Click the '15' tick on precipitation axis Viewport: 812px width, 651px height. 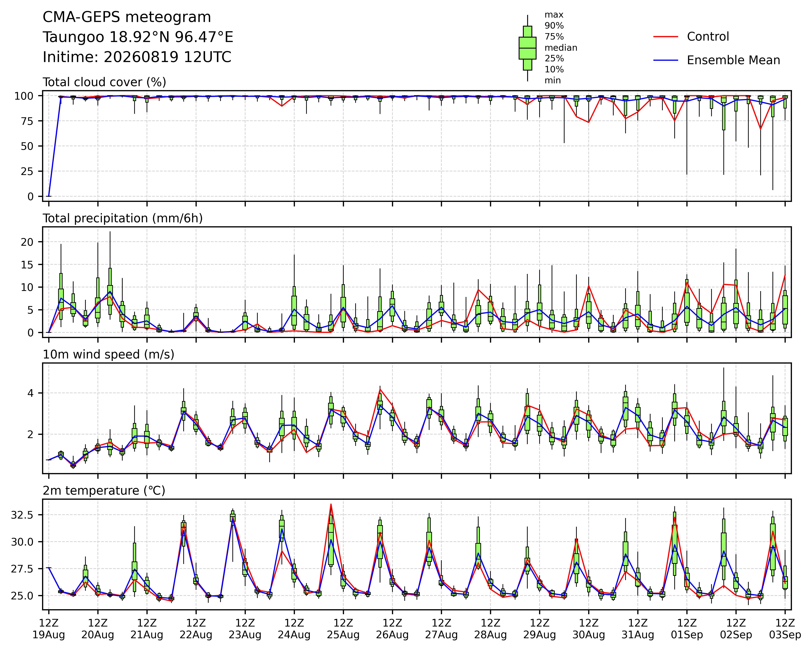click(27, 265)
